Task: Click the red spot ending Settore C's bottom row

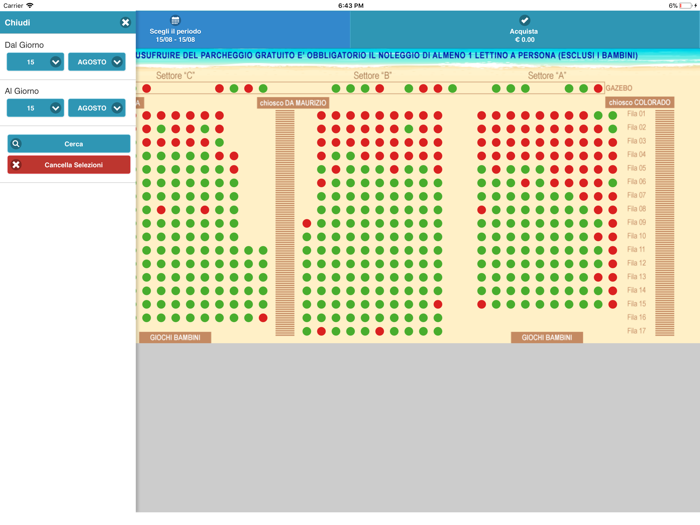Action: (x=263, y=318)
